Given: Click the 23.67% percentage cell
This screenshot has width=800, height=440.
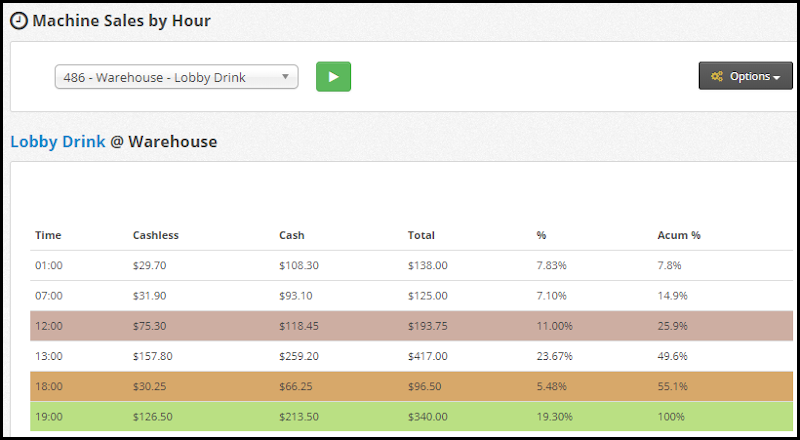Looking at the screenshot, I should pos(555,356).
